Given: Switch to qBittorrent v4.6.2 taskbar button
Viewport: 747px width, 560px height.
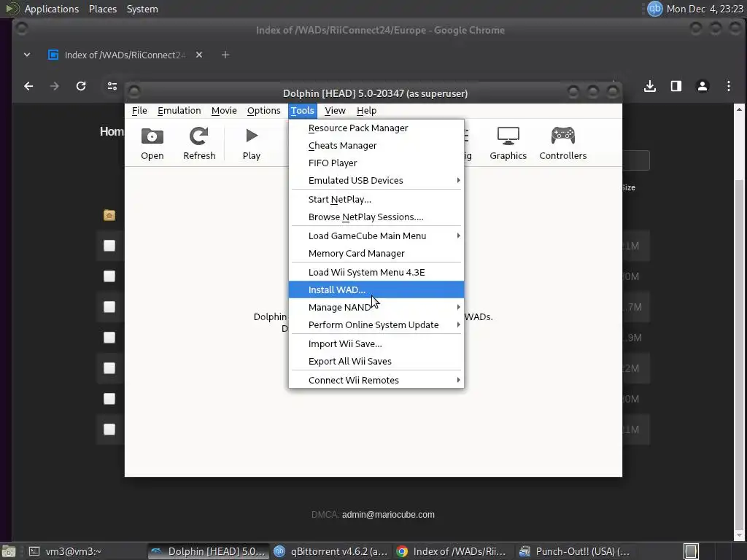Looking at the screenshot, I should point(331,551).
